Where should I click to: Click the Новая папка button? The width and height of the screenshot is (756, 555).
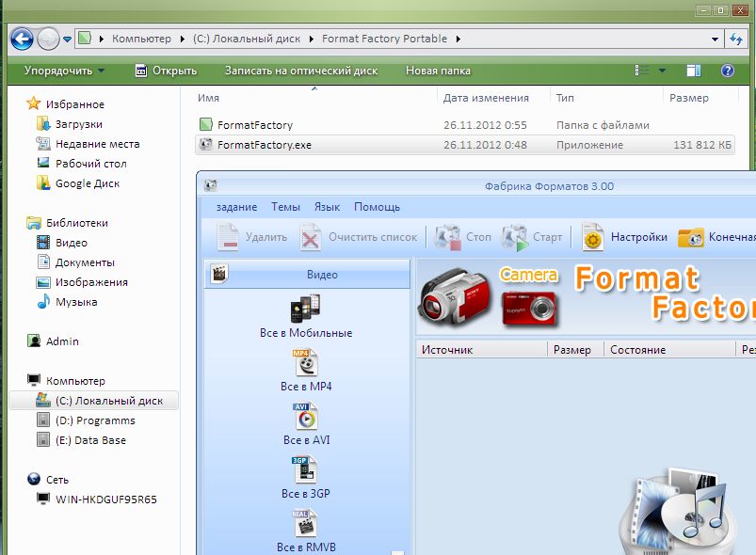click(436, 71)
